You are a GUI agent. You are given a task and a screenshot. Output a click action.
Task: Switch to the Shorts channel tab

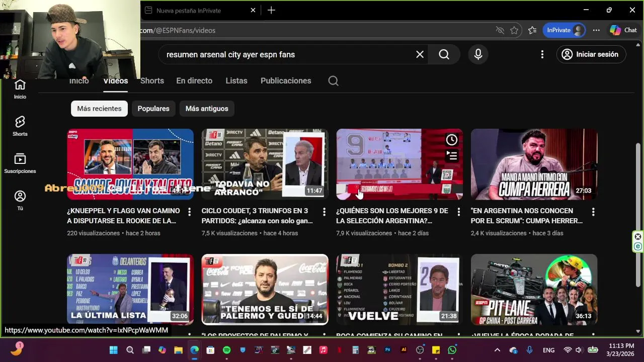152,81
